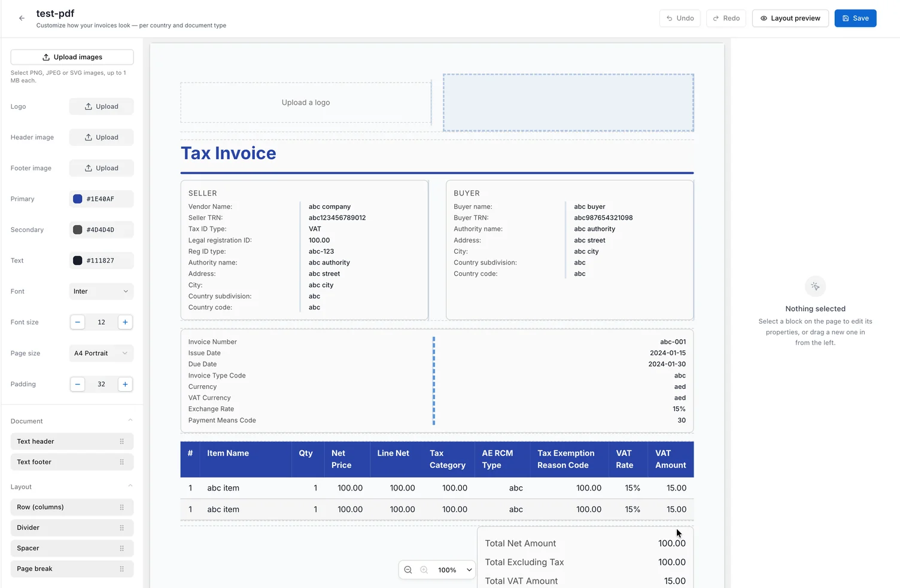Increase the Font size with plus
This screenshot has height=588, width=900.
[125, 322]
